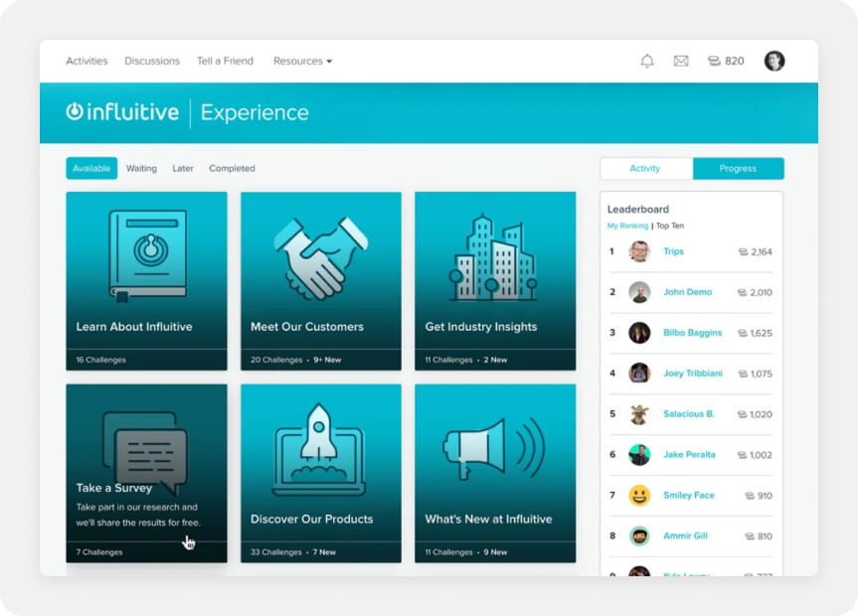
Task: Click the '7 New' badge text
Action: point(324,552)
